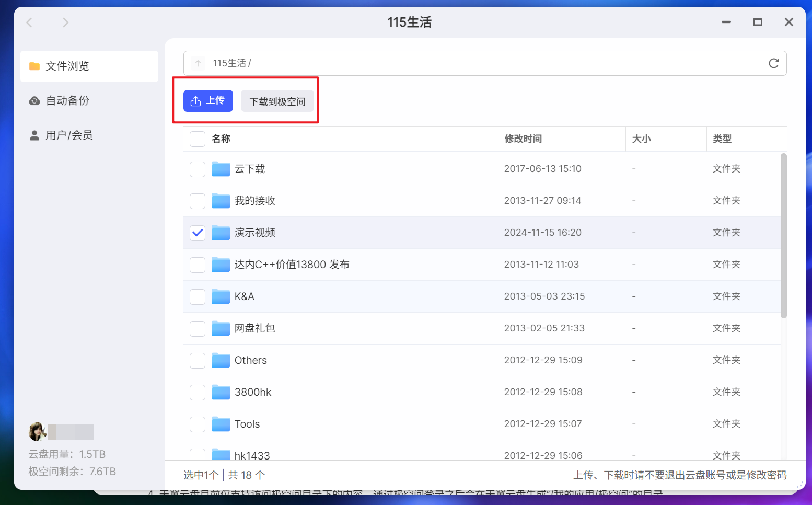Click the date 2024-11-15 16:20
Screen dimensions: 812x505
pyautogui.click(x=543, y=233)
